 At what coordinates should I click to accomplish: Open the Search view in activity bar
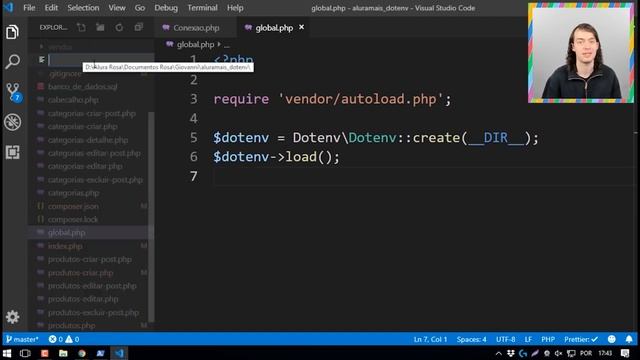(12, 62)
